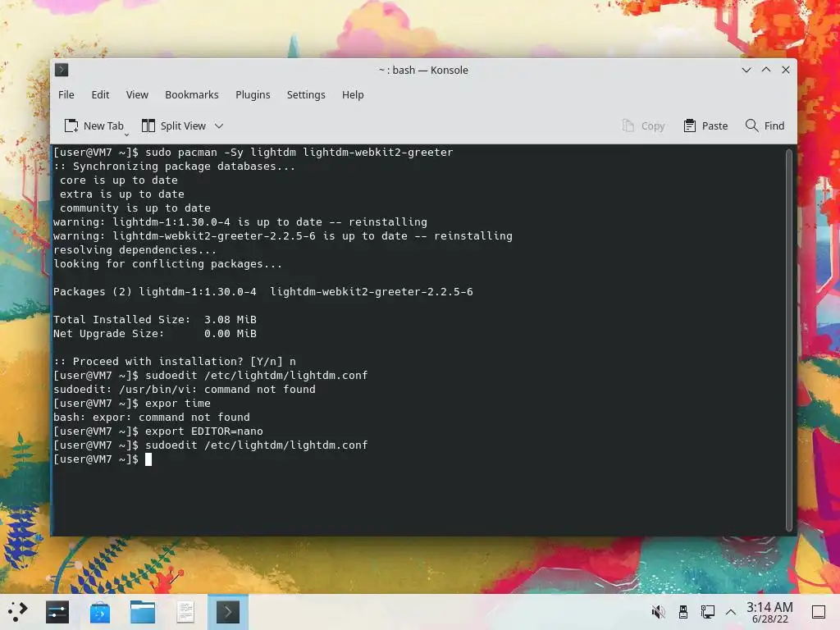Screen dimensions: 840x630
Task: Click the 'export EDITOR=nano' command line
Action: (158, 431)
